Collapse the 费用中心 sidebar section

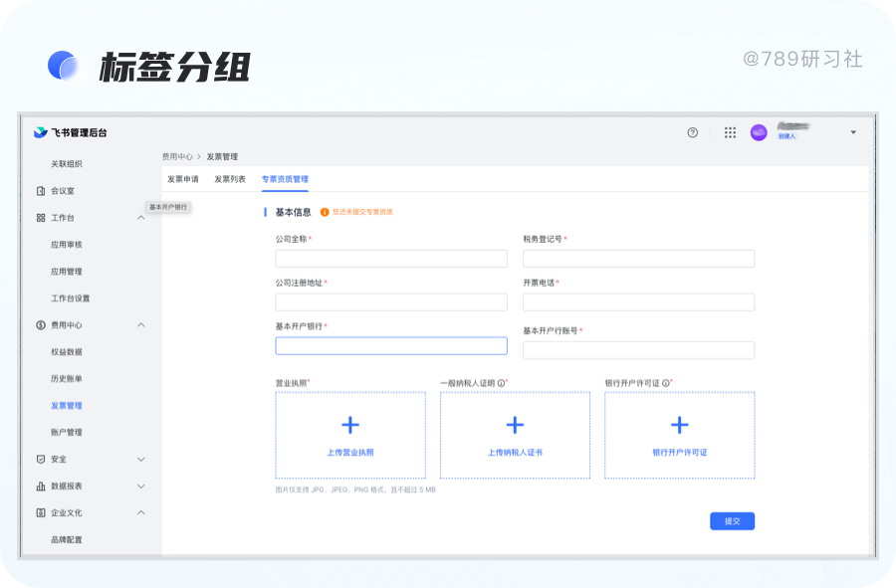click(141, 324)
